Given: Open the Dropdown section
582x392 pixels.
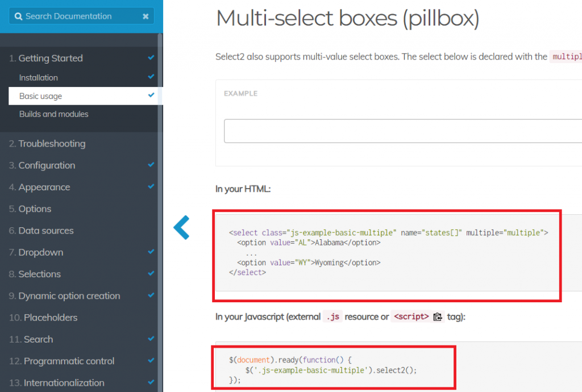Looking at the screenshot, I should point(36,253).
